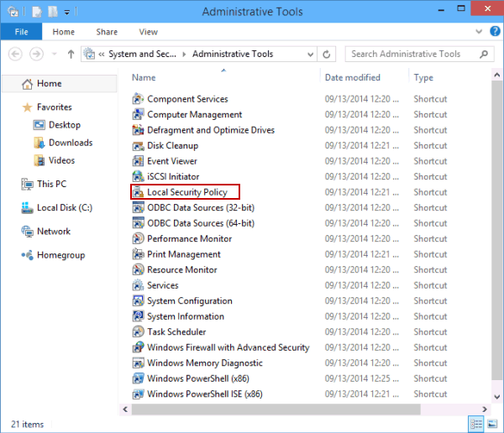The width and height of the screenshot is (504, 433).
Task: Click the Defragment and Optimize Drives icon
Action: coord(139,130)
